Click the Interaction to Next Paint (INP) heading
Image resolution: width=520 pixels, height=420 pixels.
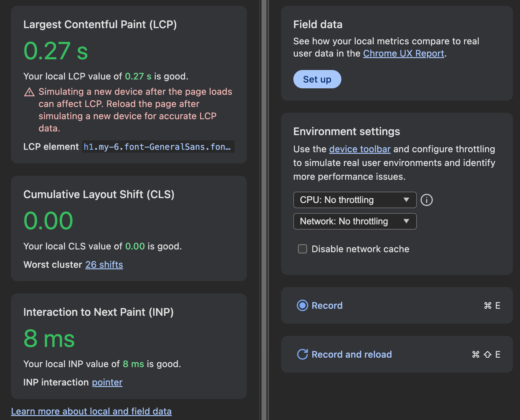point(98,312)
